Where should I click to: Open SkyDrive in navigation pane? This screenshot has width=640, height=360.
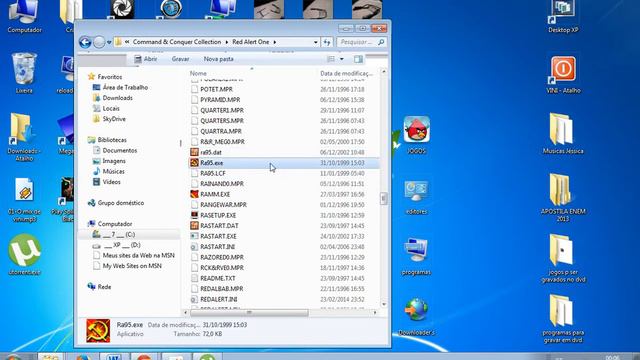click(114, 119)
